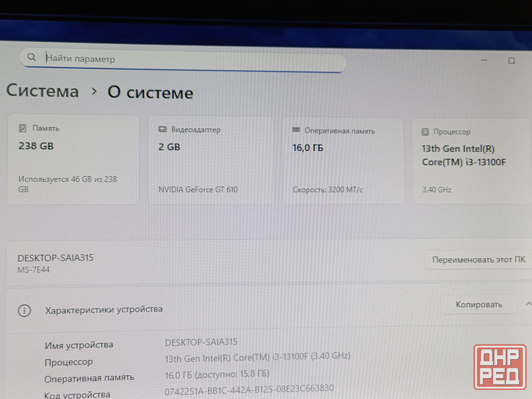Minimize the Settings window

[484, 61]
